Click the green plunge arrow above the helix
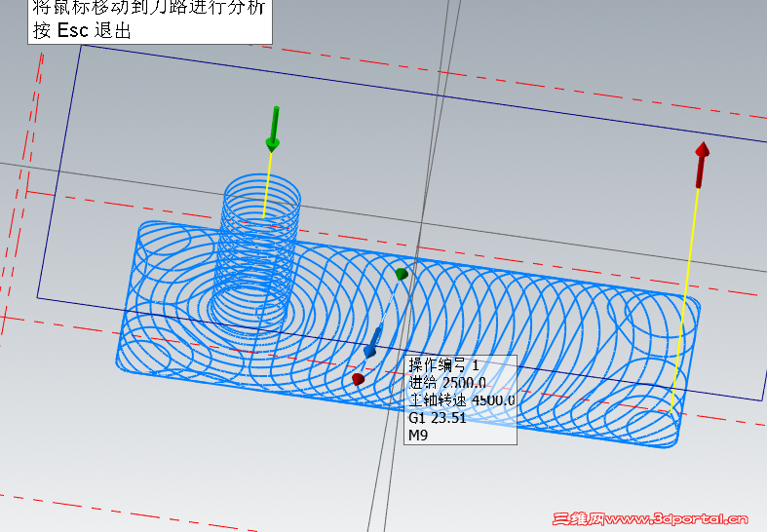The height and width of the screenshot is (532, 767). coord(274,129)
